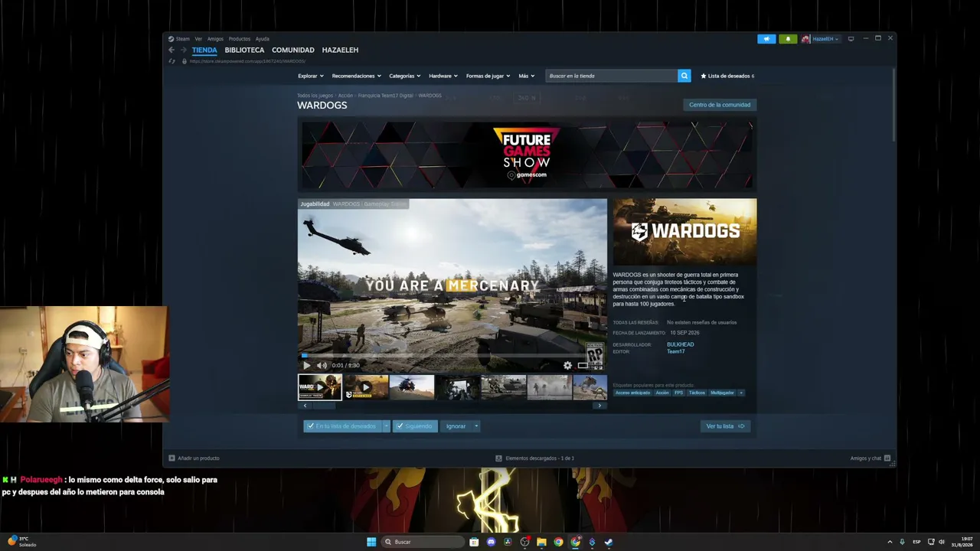The height and width of the screenshot is (551, 980).
Task: Open the Productos menu
Action: tap(240, 39)
